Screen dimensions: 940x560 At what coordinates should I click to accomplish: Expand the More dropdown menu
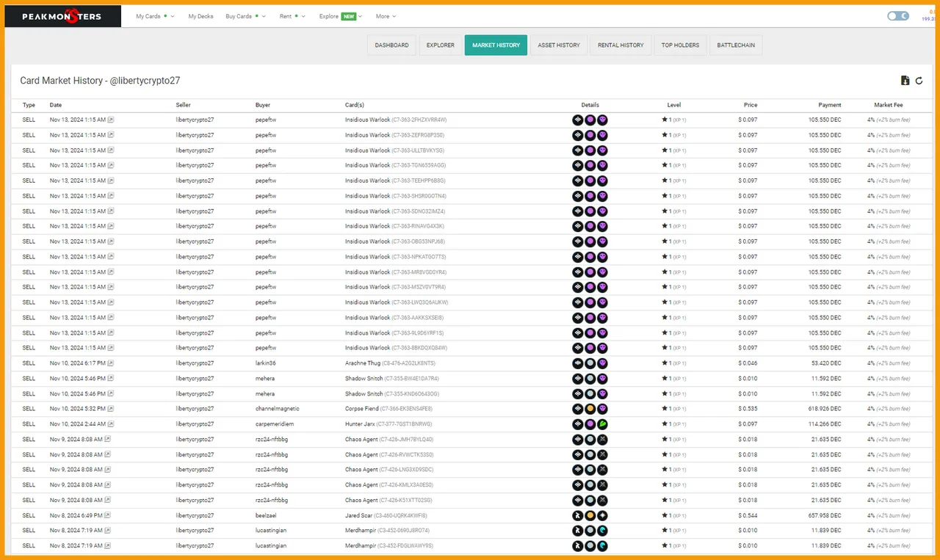pos(386,16)
